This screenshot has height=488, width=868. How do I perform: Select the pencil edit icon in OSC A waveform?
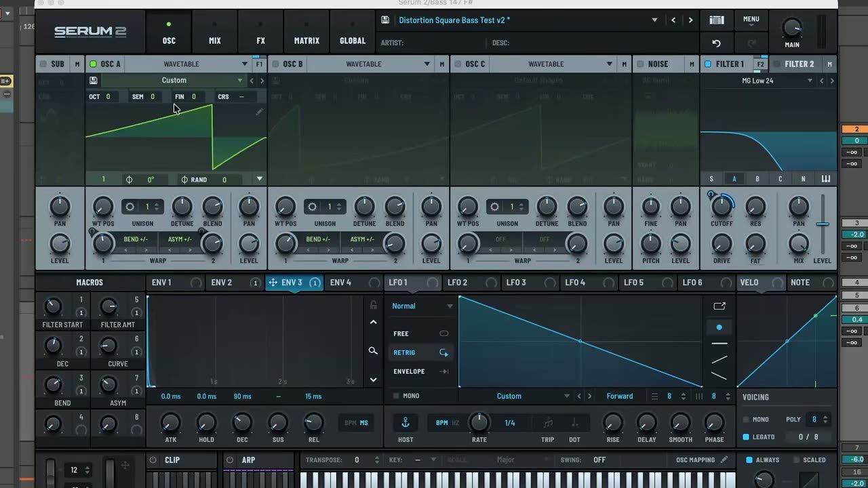tap(259, 112)
